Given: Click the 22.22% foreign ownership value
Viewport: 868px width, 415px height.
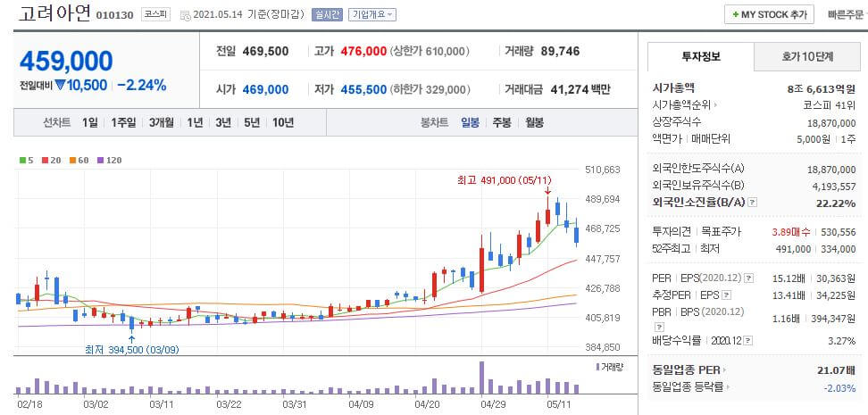Looking at the screenshot, I should point(836,203).
